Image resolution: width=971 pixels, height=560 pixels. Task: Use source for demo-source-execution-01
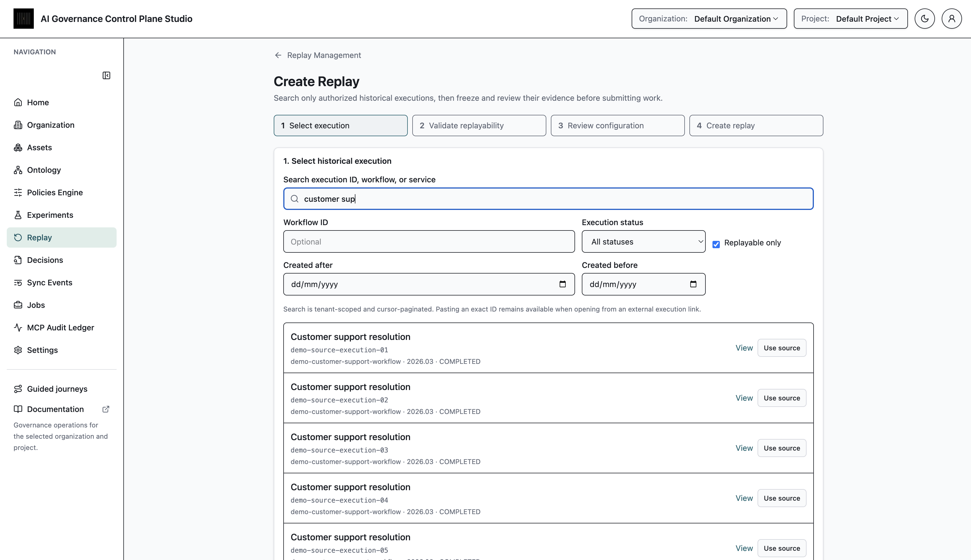tap(782, 348)
